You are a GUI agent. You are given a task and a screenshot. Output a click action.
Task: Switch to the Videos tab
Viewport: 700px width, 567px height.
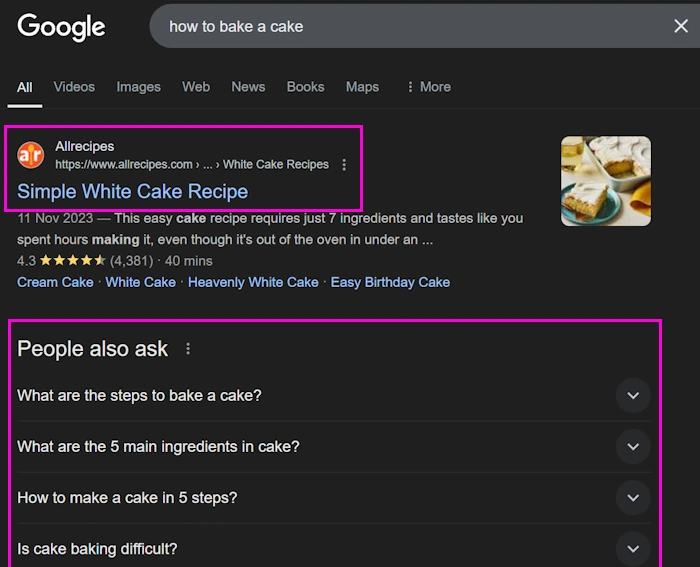tap(74, 87)
